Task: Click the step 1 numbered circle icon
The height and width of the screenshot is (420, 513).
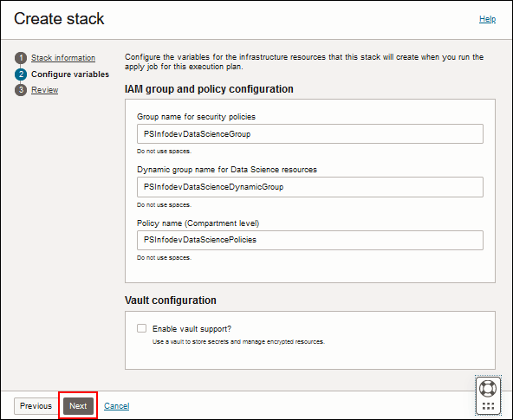Action: 21,58
